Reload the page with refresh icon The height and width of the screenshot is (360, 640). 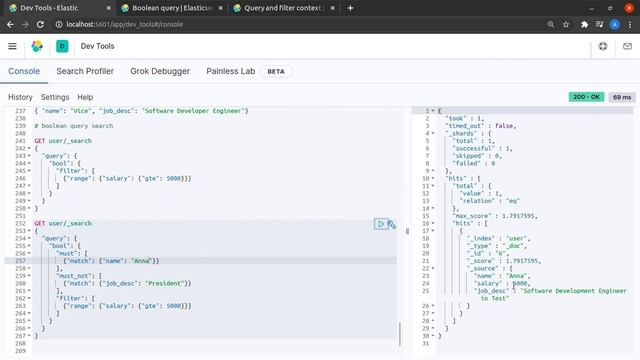click(40, 24)
